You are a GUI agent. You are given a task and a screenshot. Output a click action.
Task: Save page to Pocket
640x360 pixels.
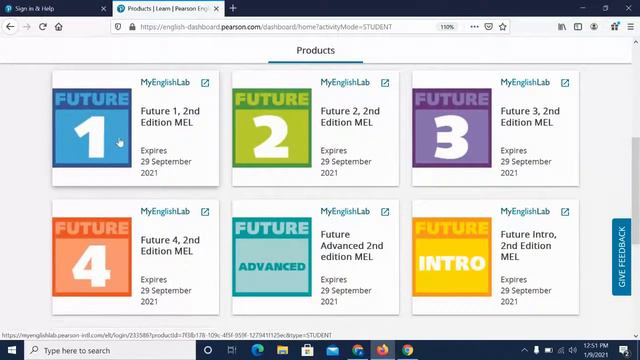tap(489, 27)
